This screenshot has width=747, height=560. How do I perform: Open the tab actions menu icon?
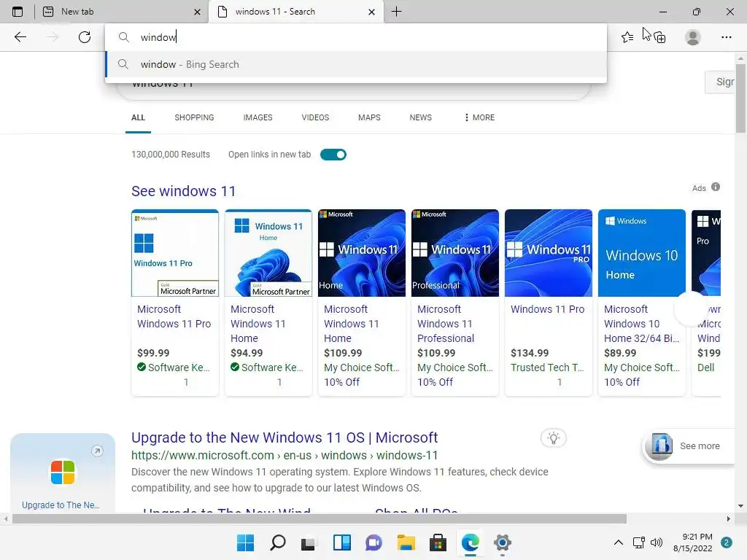coord(18,12)
